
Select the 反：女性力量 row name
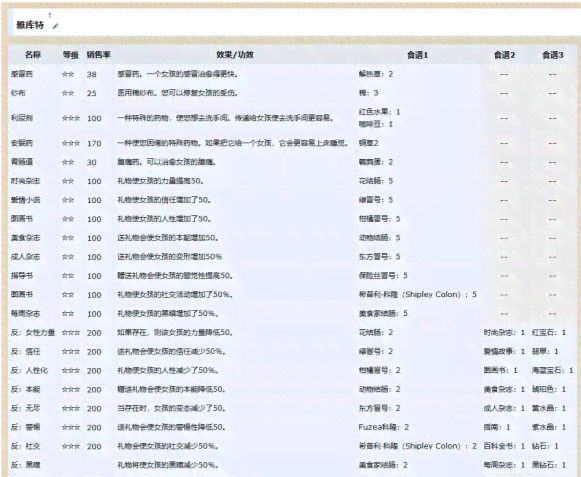tap(33, 332)
